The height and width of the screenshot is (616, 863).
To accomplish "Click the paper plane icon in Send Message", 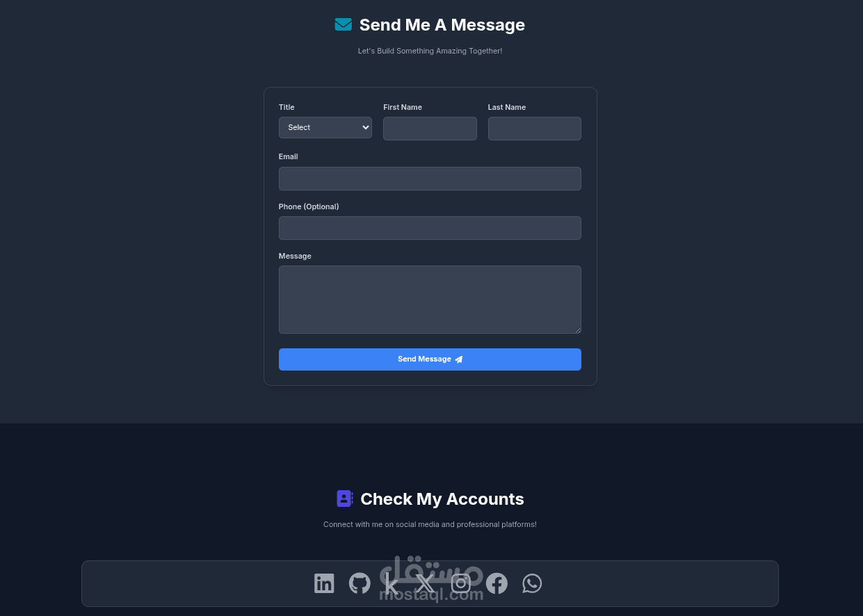I will [x=458, y=359].
